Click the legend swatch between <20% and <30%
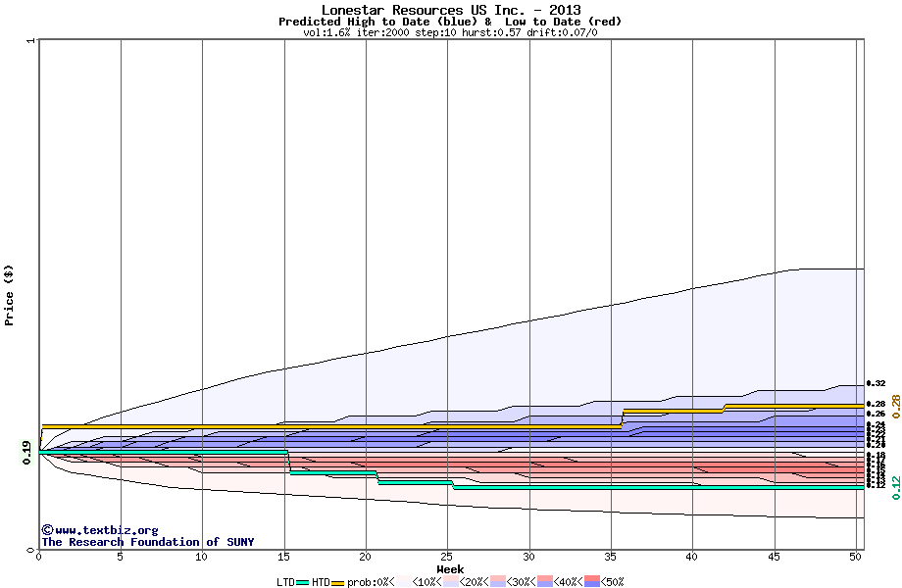Viewport: 902px width, 588px height. pyautogui.click(x=498, y=582)
